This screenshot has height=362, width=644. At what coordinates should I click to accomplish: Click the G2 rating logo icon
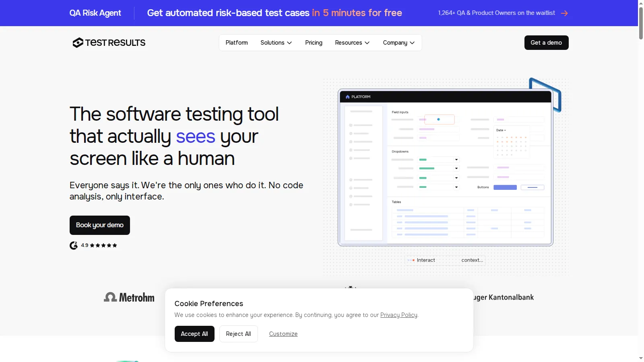[x=74, y=245]
